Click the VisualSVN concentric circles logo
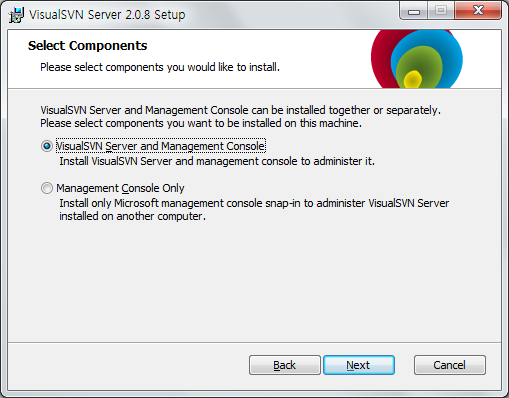509x398 pixels. [417, 59]
